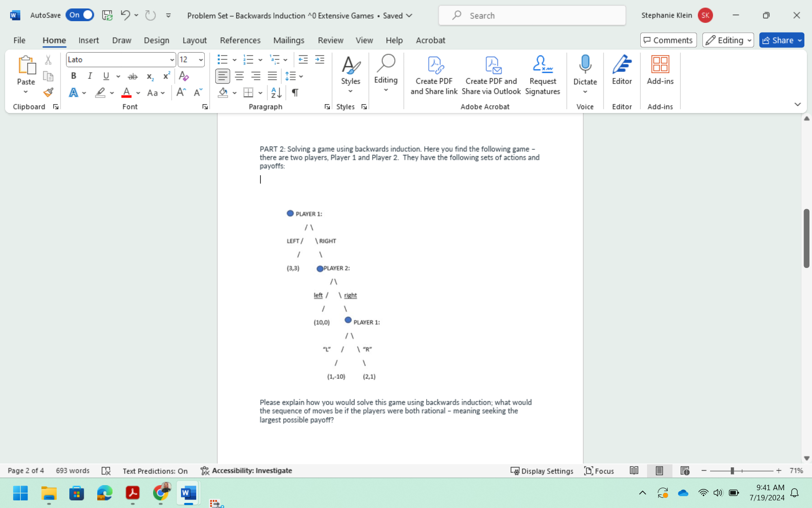The height and width of the screenshot is (508, 812).
Task: Expand the font size dropdown
Action: pyautogui.click(x=201, y=60)
